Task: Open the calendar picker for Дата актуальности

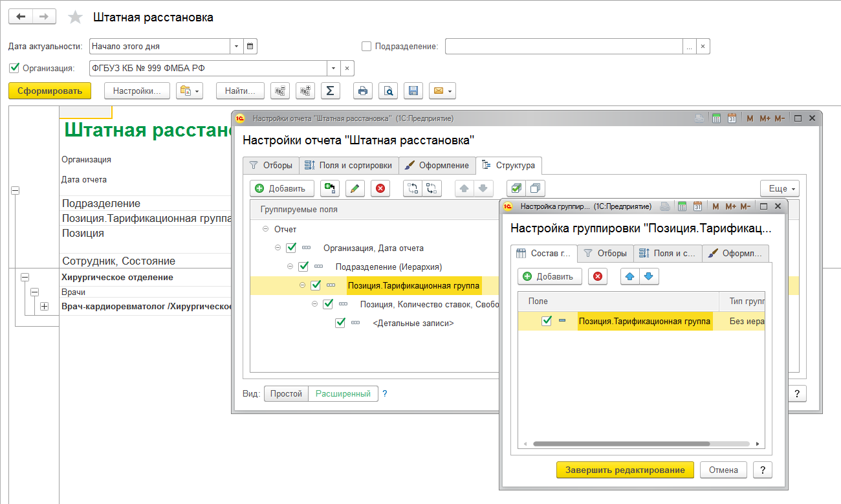Action: pos(250,47)
